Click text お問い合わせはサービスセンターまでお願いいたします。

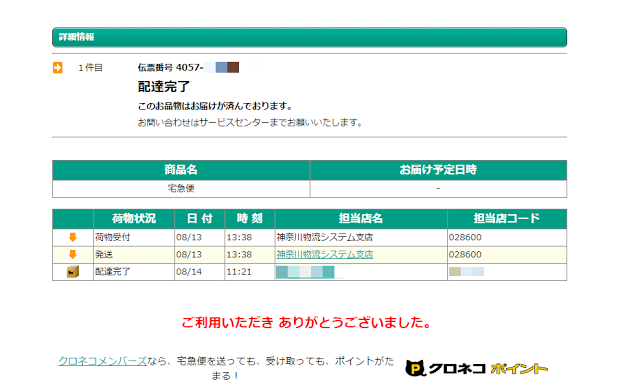click(x=250, y=122)
